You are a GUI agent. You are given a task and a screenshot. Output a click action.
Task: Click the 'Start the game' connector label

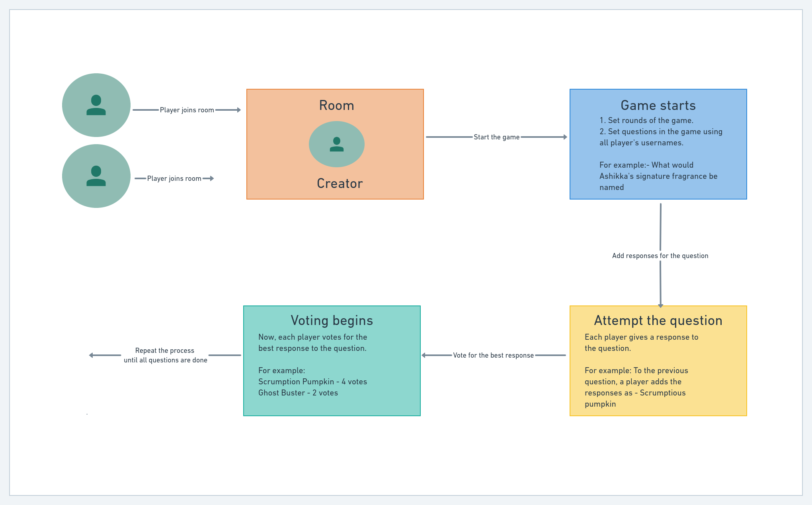(496, 137)
